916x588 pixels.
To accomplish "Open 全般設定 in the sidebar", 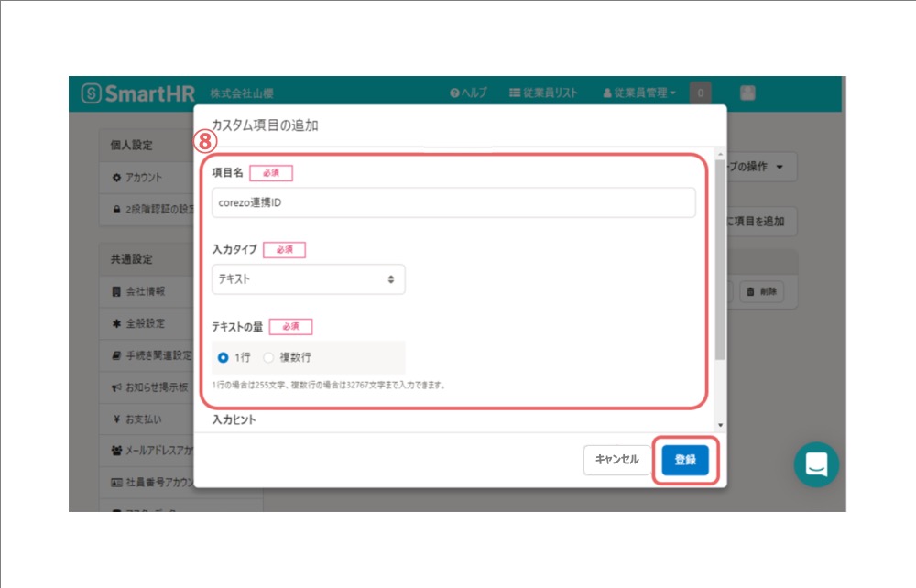I will click(x=146, y=323).
